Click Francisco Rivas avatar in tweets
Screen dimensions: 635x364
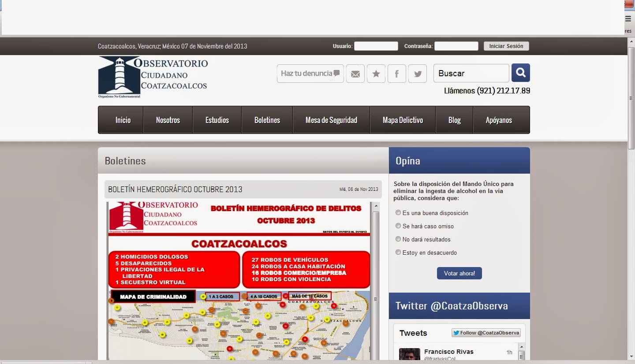(x=409, y=354)
